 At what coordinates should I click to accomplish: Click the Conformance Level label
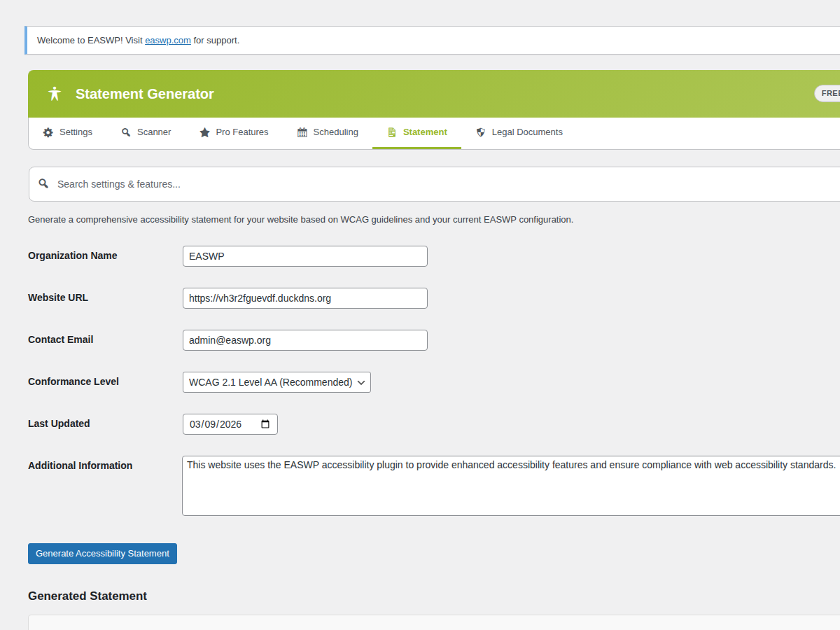73,381
